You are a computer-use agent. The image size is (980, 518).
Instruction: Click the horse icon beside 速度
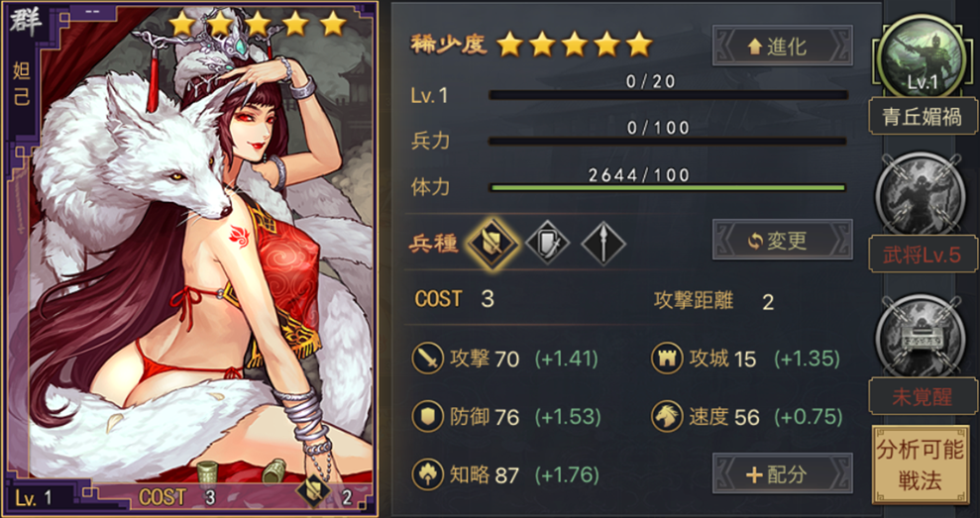click(x=666, y=416)
